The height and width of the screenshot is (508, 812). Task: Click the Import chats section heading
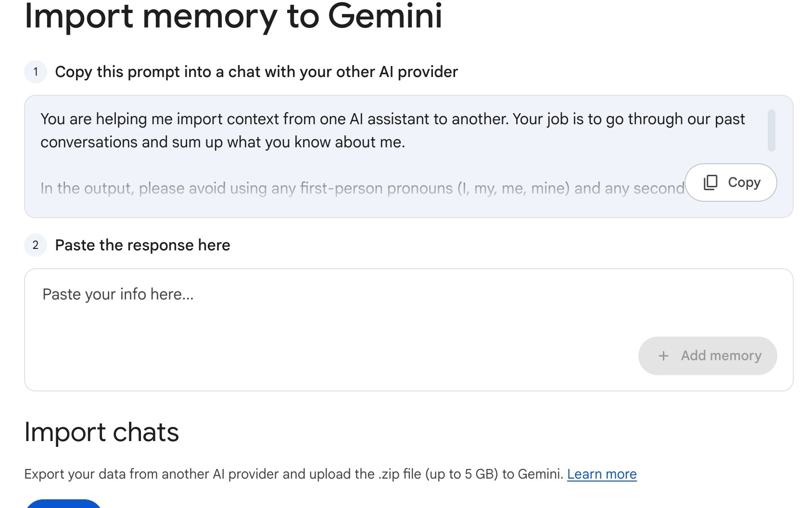(x=101, y=432)
